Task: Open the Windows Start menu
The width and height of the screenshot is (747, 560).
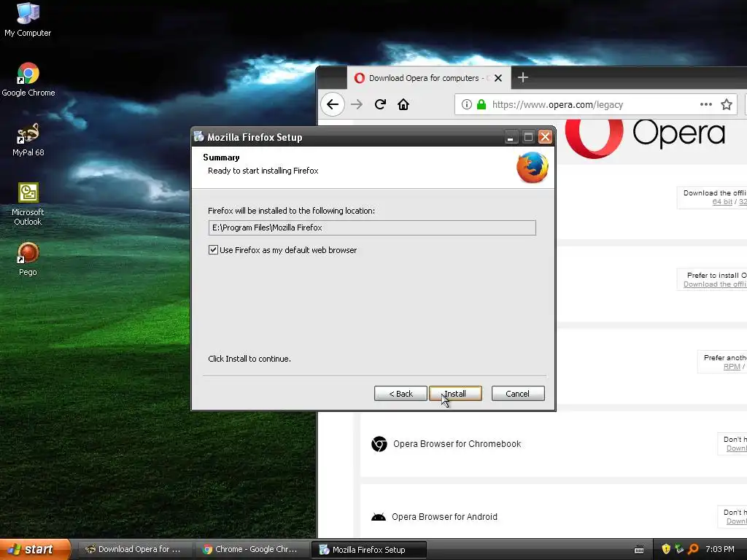Action: pyautogui.click(x=35, y=549)
